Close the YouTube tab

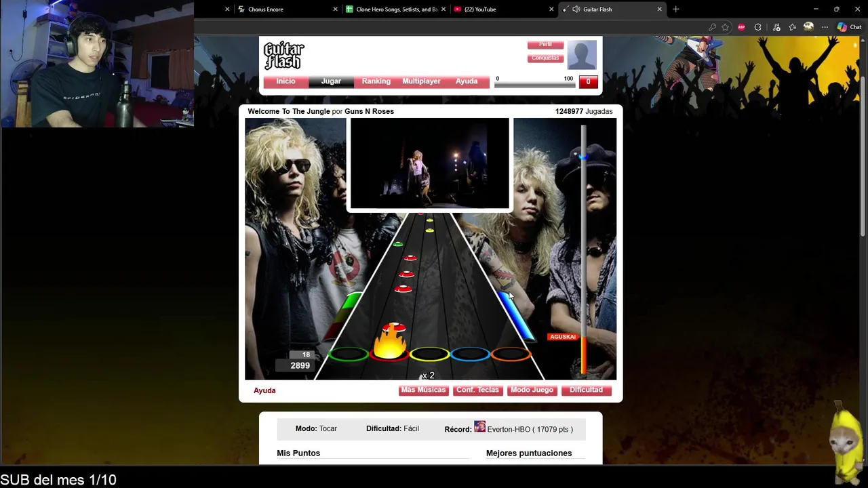551,9
